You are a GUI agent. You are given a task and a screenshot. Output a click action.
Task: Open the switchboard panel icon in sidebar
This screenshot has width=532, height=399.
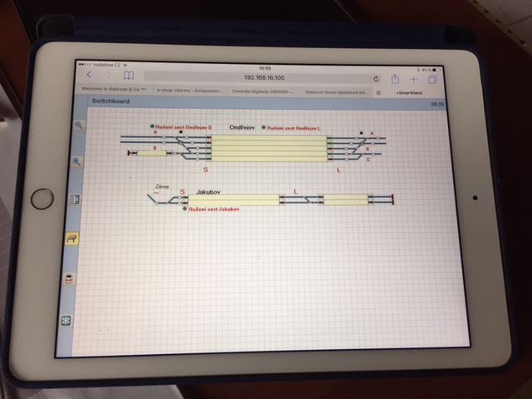click(75, 199)
